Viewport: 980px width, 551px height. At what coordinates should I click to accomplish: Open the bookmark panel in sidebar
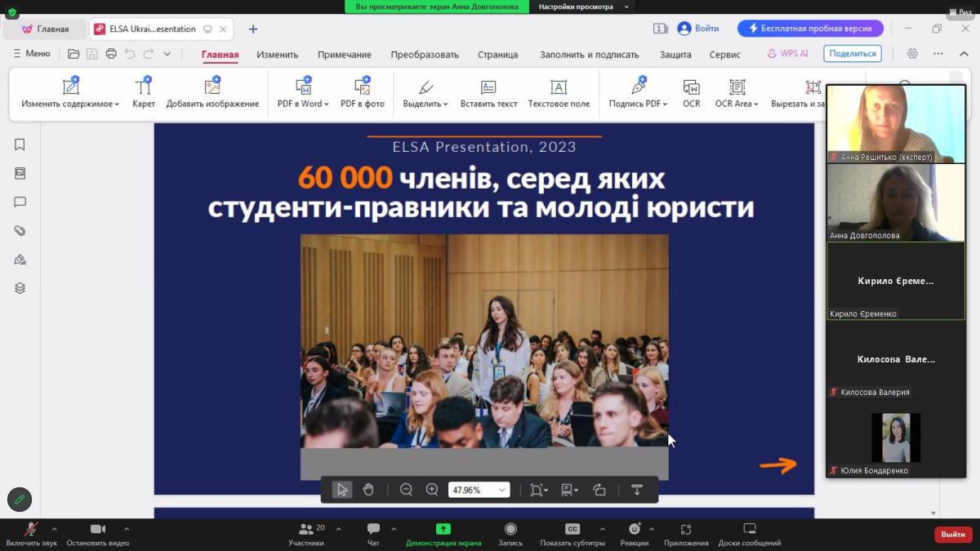pos(20,144)
